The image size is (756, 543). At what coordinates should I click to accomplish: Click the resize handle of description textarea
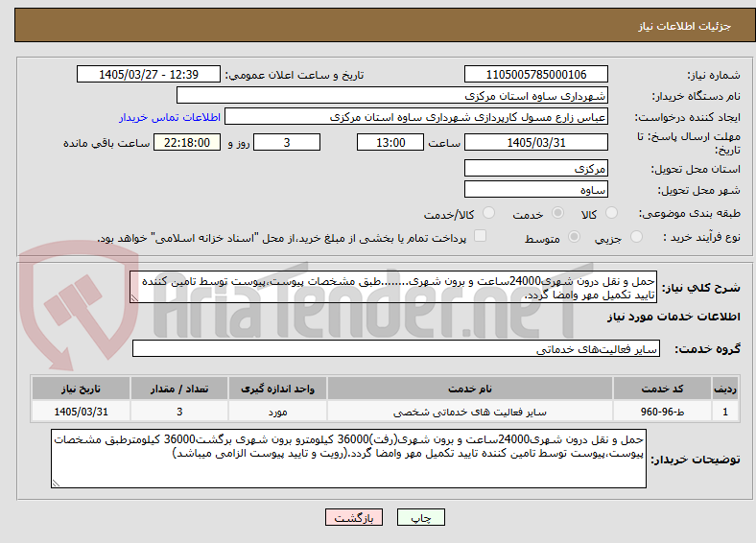click(134, 298)
